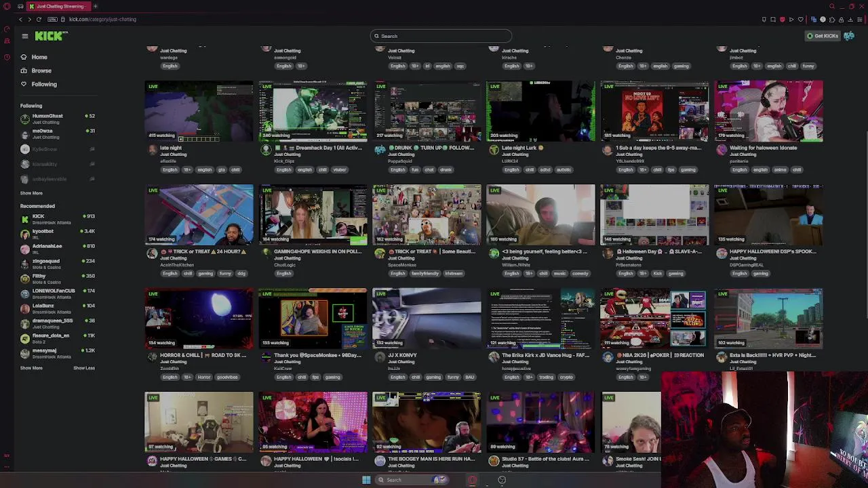868x488 pixels.
Task: Go back in the browser
Action: (20, 19)
